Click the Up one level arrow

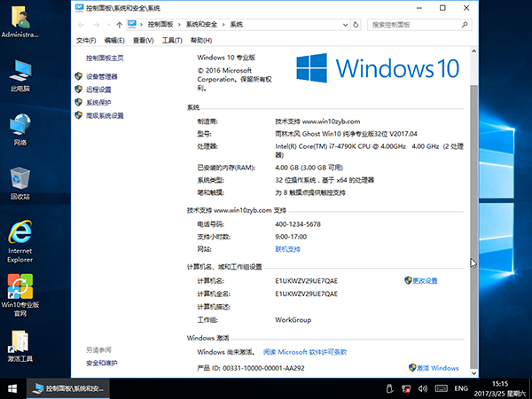119,25
